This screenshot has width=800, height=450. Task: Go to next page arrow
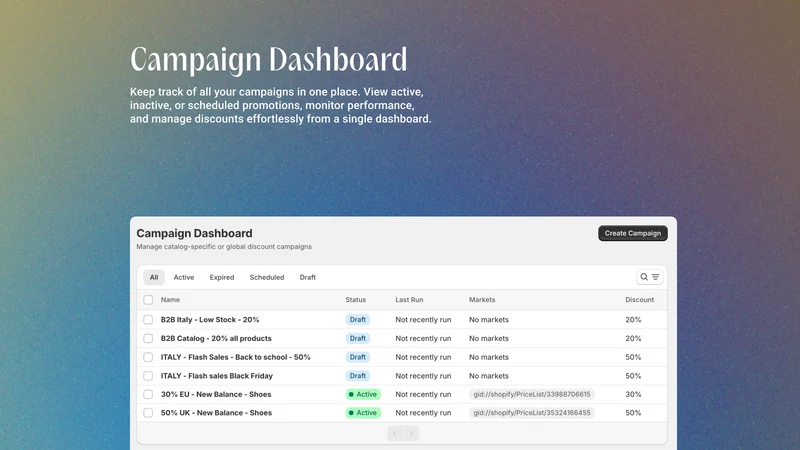(411, 433)
